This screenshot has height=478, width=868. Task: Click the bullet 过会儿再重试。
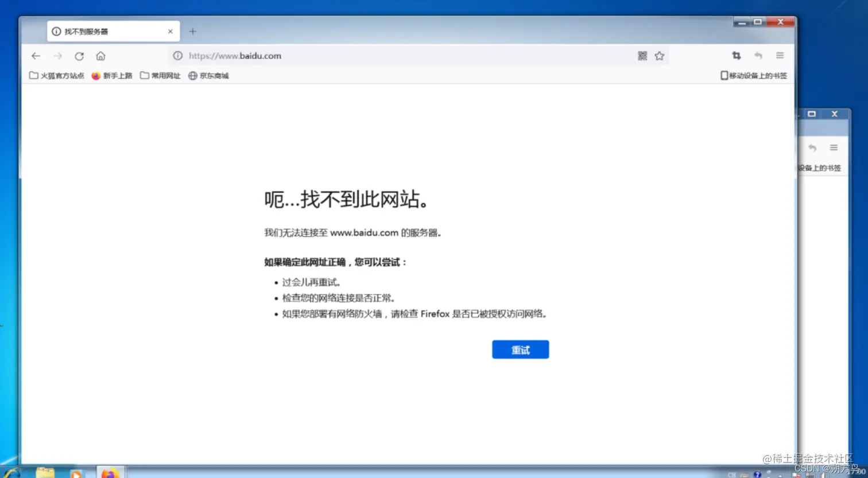(312, 282)
